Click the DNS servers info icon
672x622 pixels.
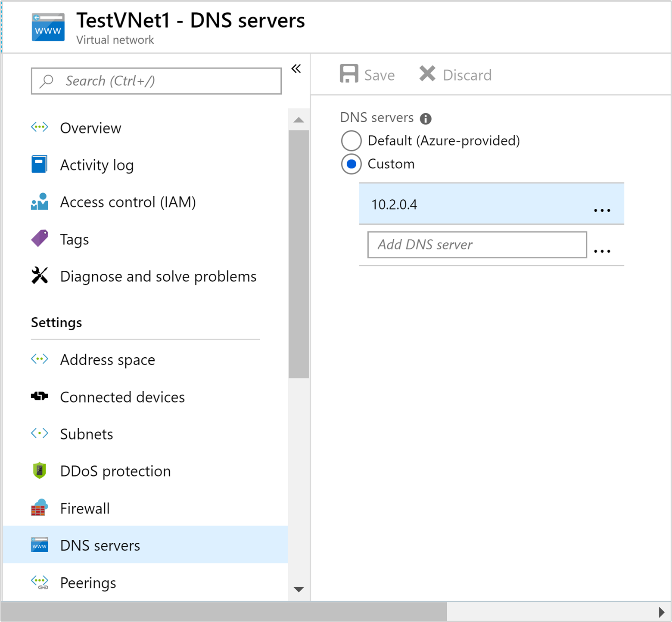click(426, 118)
